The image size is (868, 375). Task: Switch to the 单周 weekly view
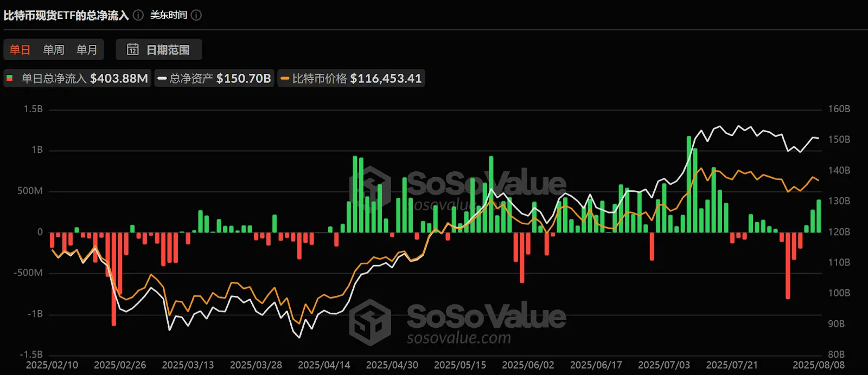tap(54, 50)
